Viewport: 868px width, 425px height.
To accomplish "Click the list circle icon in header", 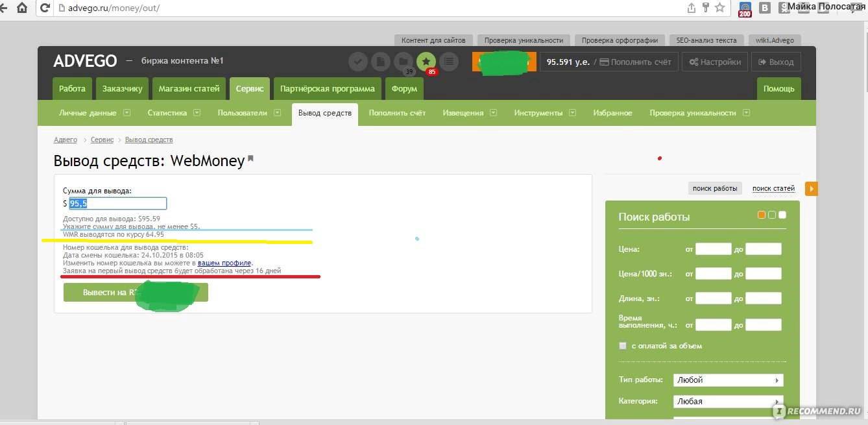I will coord(449,62).
